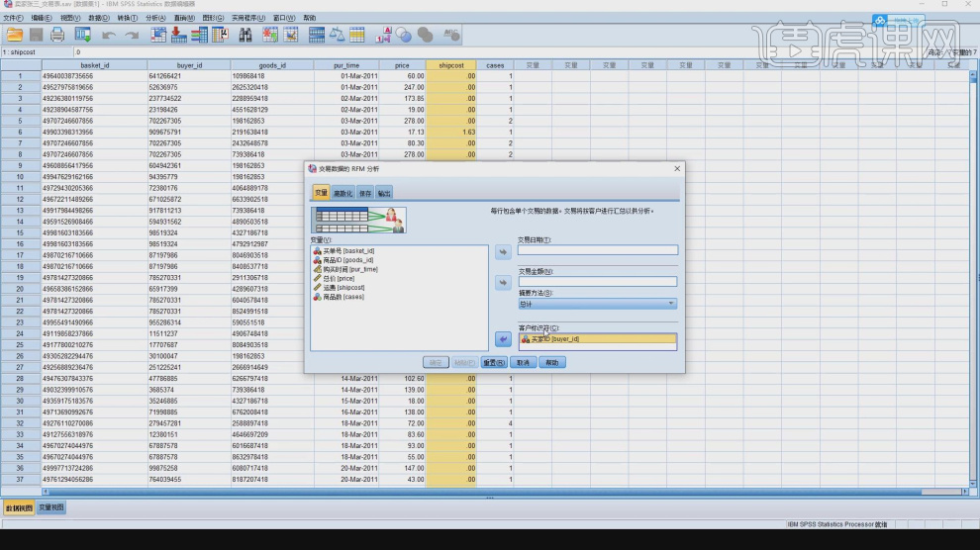
Task: Open 转换(T) menu
Action: 127,18
